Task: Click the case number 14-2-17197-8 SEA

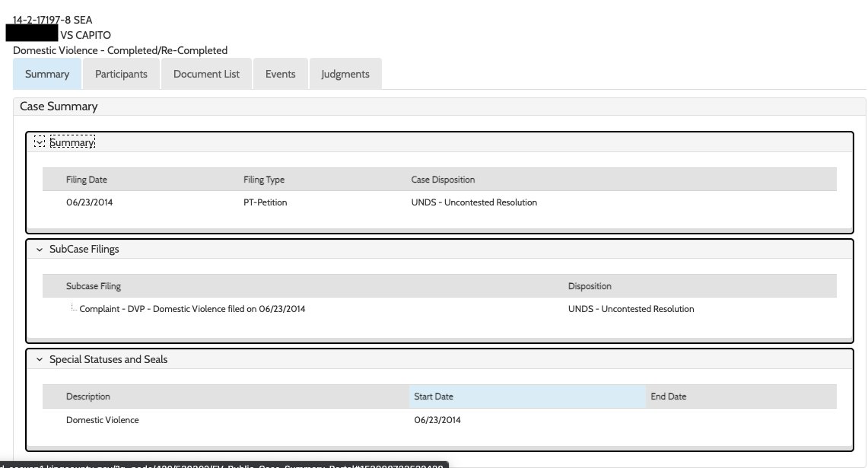Action: 52,20
